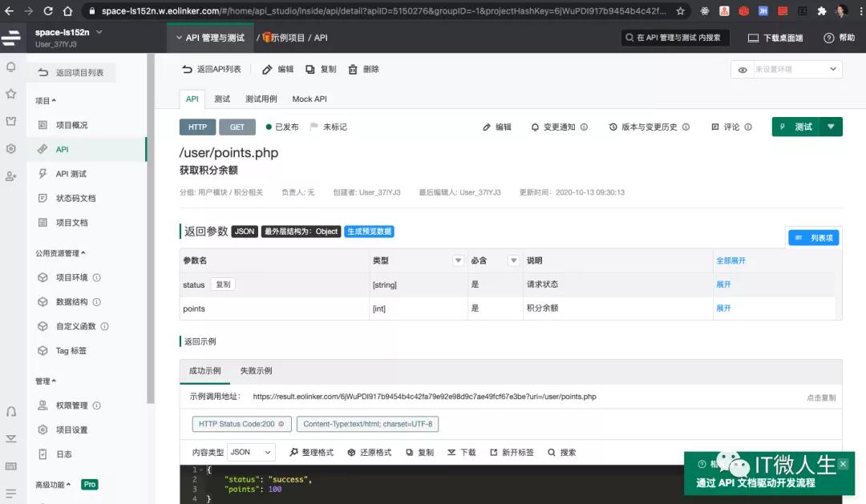
Task: Switch to the Mock API tab
Action: click(x=309, y=99)
